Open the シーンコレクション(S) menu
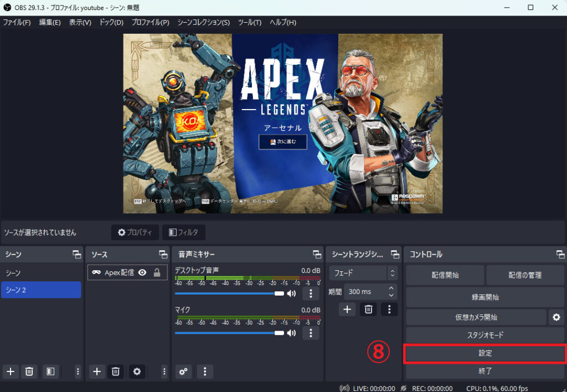567x392 pixels. [x=204, y=22]
